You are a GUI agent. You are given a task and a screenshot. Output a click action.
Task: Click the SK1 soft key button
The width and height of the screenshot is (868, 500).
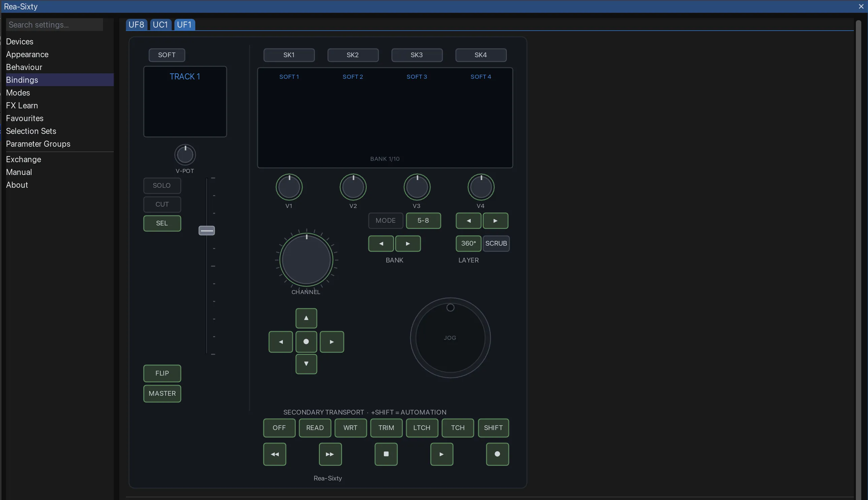(289, 55)
